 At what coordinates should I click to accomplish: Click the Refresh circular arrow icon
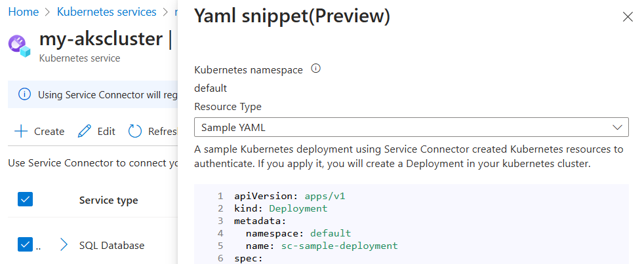pos(135,131)
